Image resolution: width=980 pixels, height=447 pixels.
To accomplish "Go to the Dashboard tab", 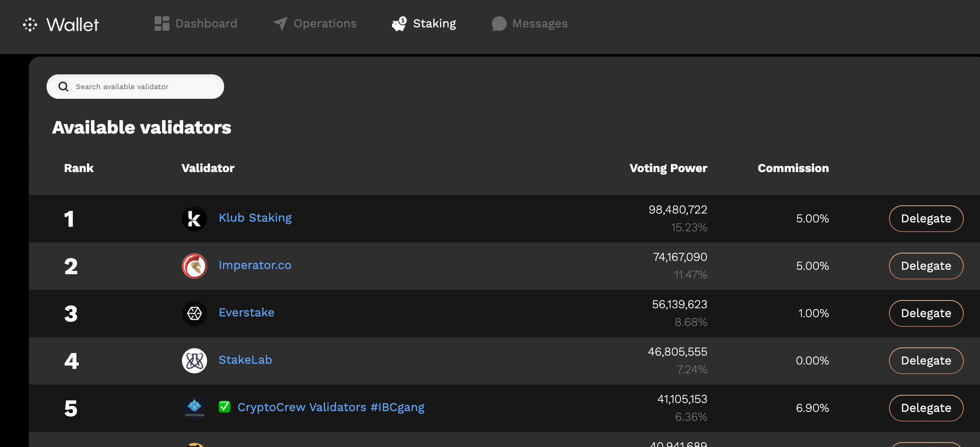I will tap(206, 24).
